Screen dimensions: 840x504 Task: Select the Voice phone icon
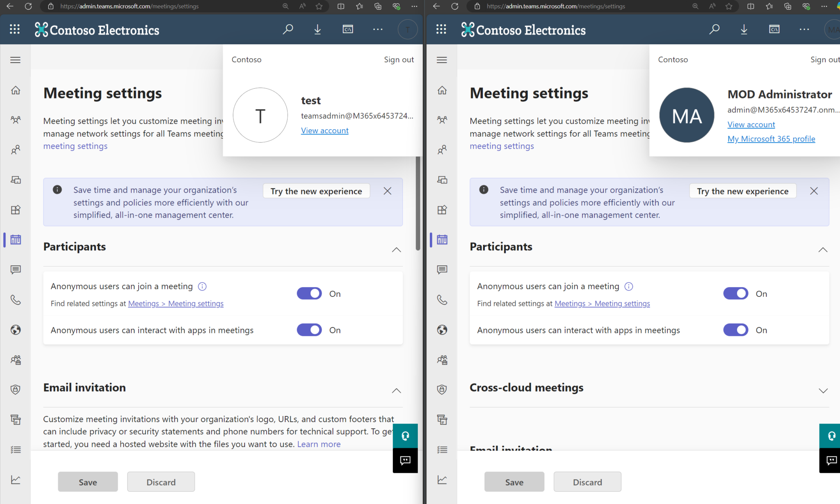click(15, 300)
